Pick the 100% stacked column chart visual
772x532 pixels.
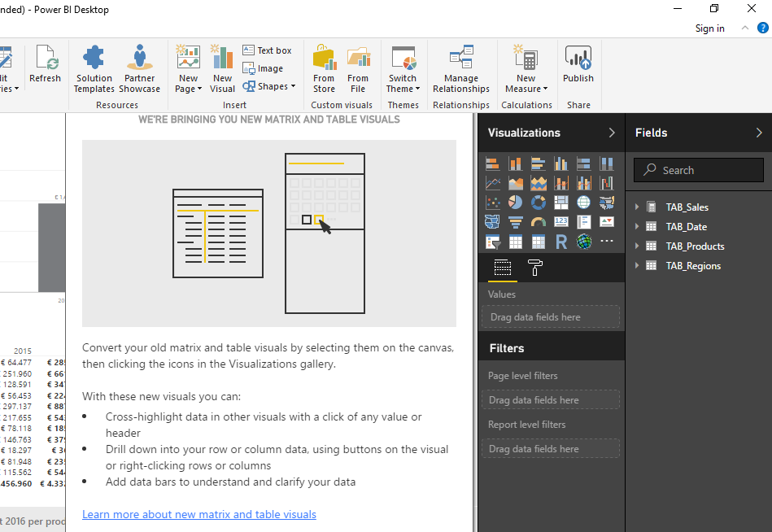coord(607,164)
